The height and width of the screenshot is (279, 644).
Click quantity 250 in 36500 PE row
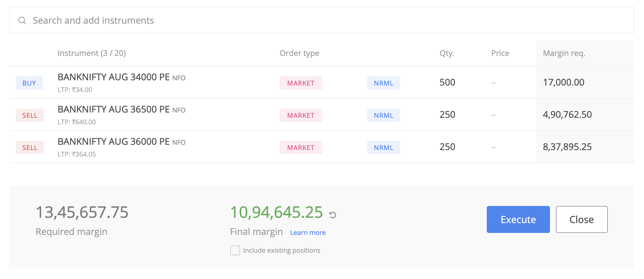point(447,114)
